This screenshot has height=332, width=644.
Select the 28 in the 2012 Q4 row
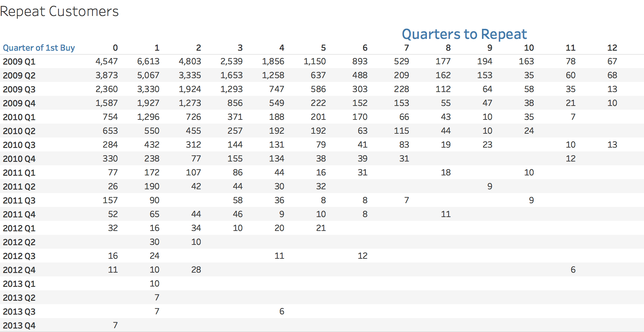[196, 270]
